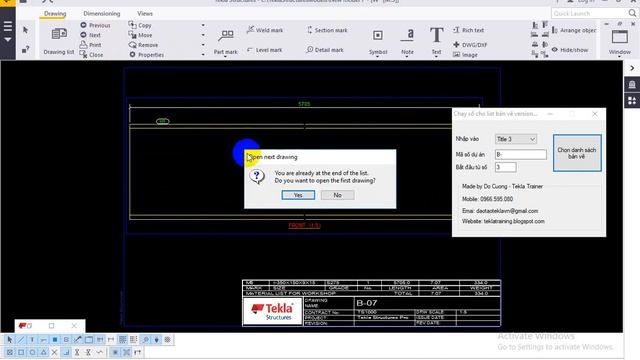Click the FRONT view label
This screenshot has height=360, width=640.
tap(304, 225)
